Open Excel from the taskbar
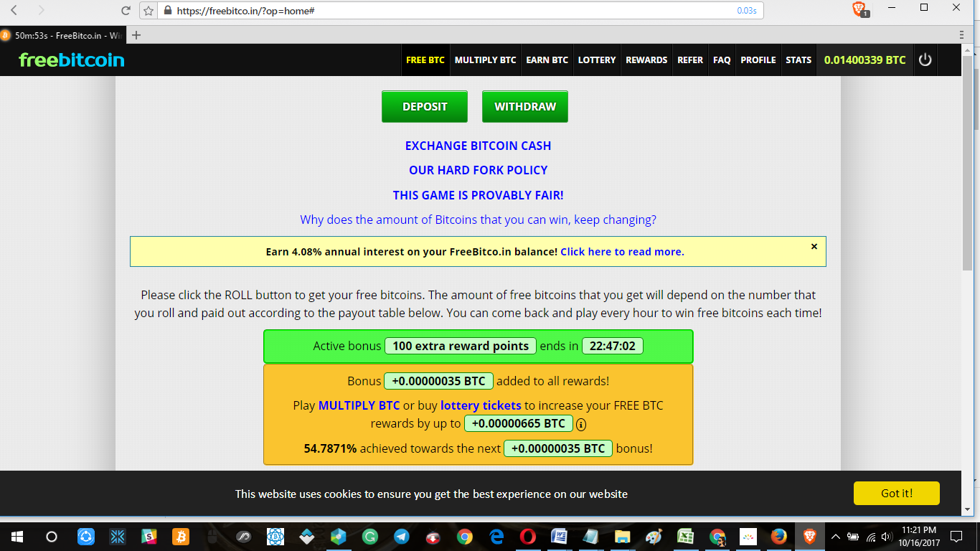 685,537
